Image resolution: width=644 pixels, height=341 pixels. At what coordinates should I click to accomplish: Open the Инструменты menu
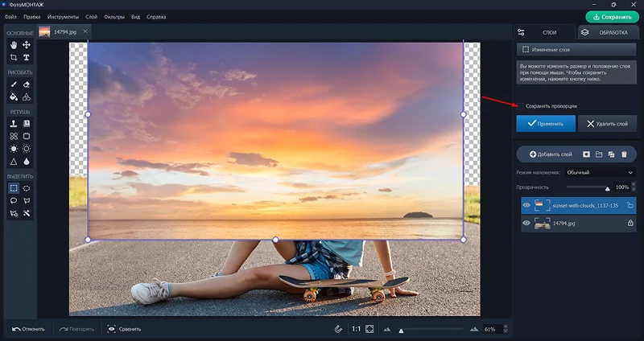pyautogui.click(x=63, y=17)
